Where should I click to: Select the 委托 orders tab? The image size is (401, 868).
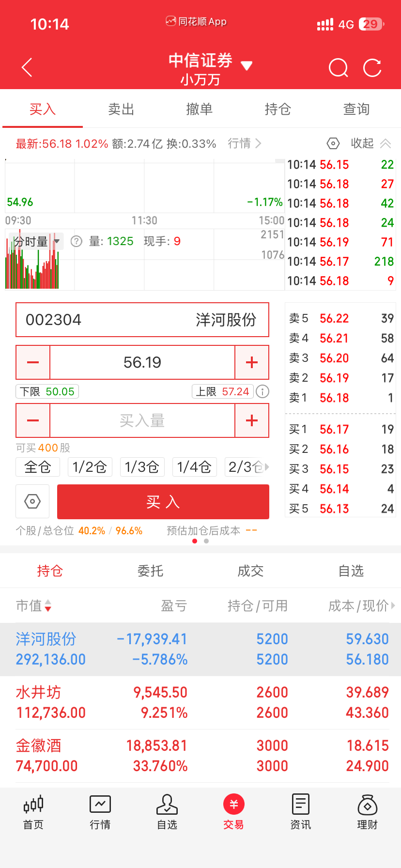click(150, 571)
